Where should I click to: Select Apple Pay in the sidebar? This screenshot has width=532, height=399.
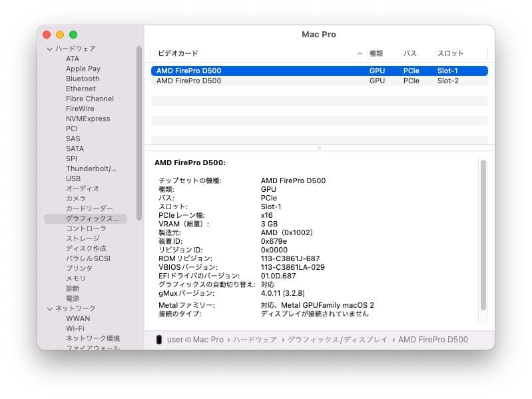point(83,69)
